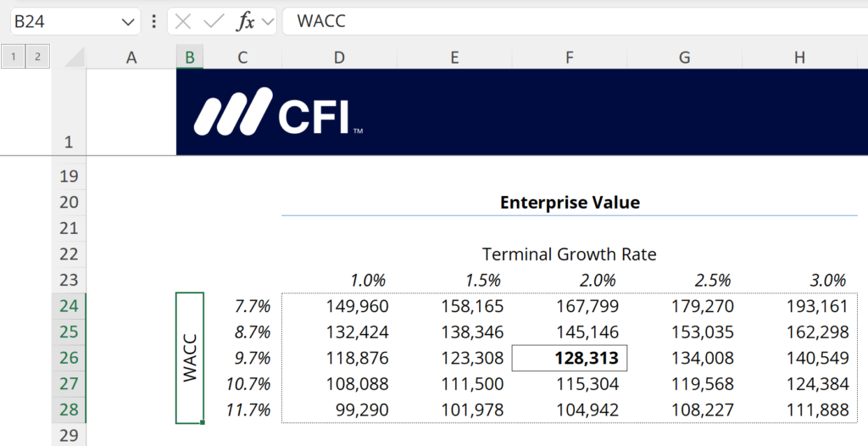The width and height of the screenshot is (868, 446).
Task: Click the bold 128,313 cell
Action: (x=570, y=358)
